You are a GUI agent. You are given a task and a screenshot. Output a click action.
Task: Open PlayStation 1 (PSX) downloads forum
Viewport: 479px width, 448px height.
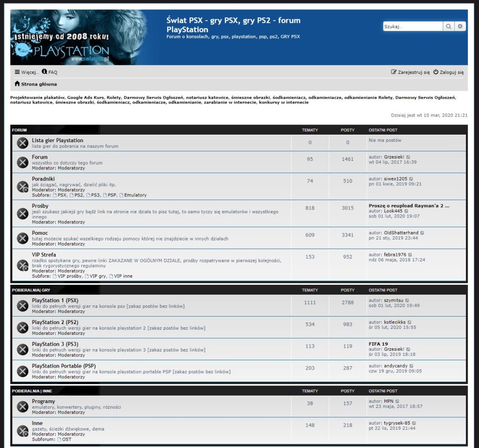(x=55, y=300)
